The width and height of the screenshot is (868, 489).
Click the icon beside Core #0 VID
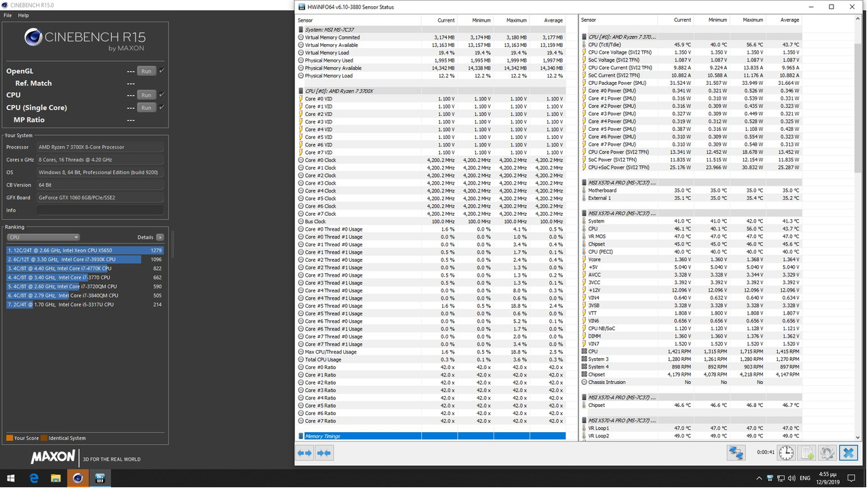coord(301,98)
